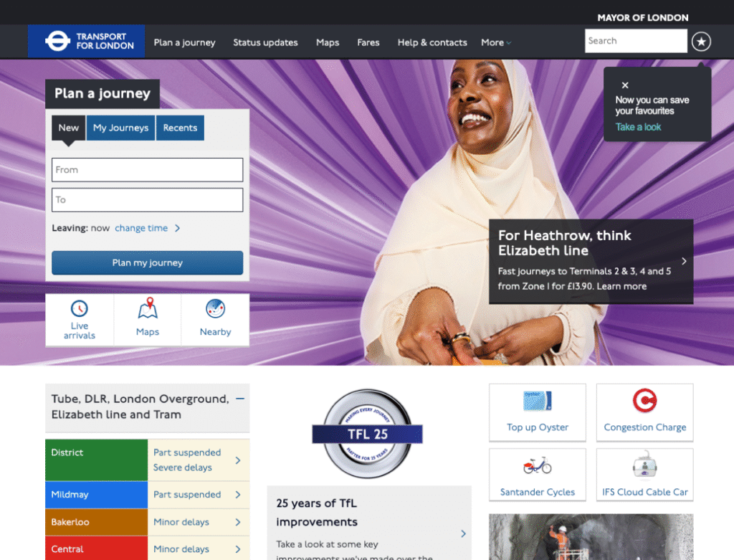Click District 'Part suspended' status text

(x=187, y=452)
